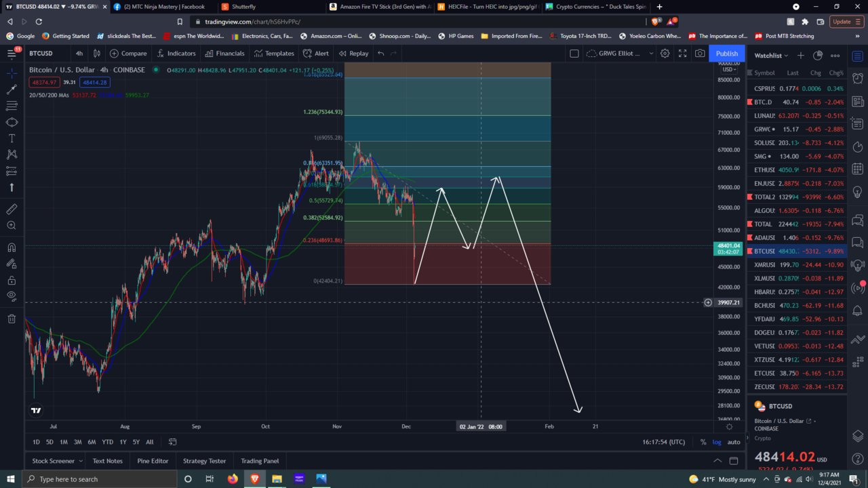Open the go to date icon
This screenshot has height=488, width=868.
pyautogui.click(x=172, y=442)
